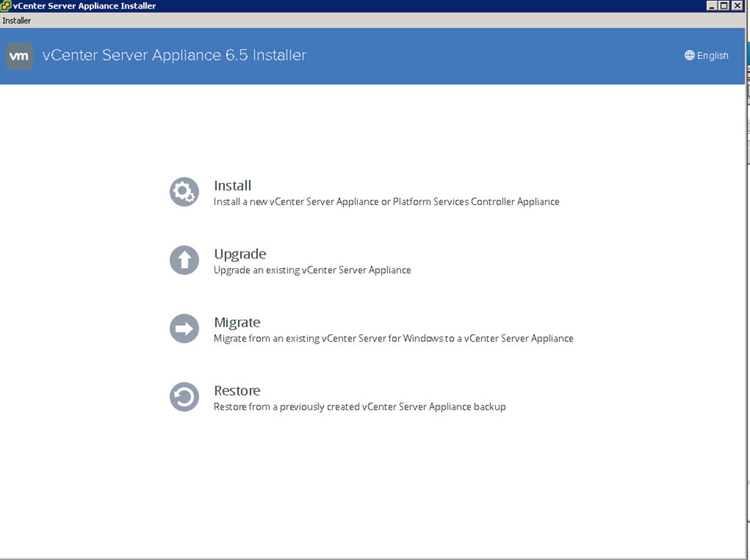
Task: Click 'Install a new vCenter Server Appliance' description
Action: point(386,202)
